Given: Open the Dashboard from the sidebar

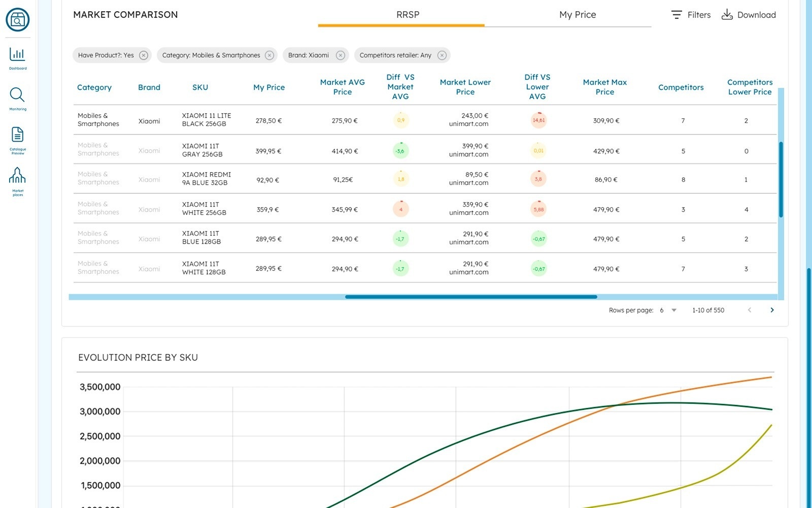Looking at the screenshot, I should click(x=17, y=57).
